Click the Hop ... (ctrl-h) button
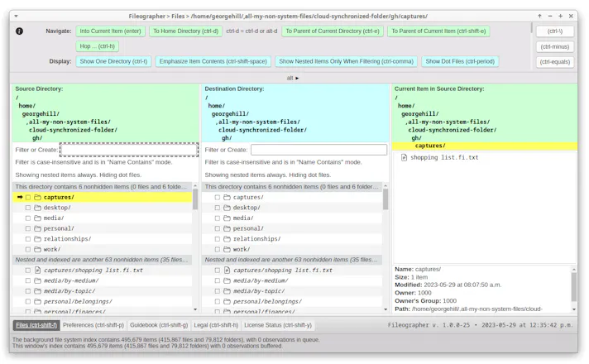Screen dimensions: 589x364 [98, 46]
